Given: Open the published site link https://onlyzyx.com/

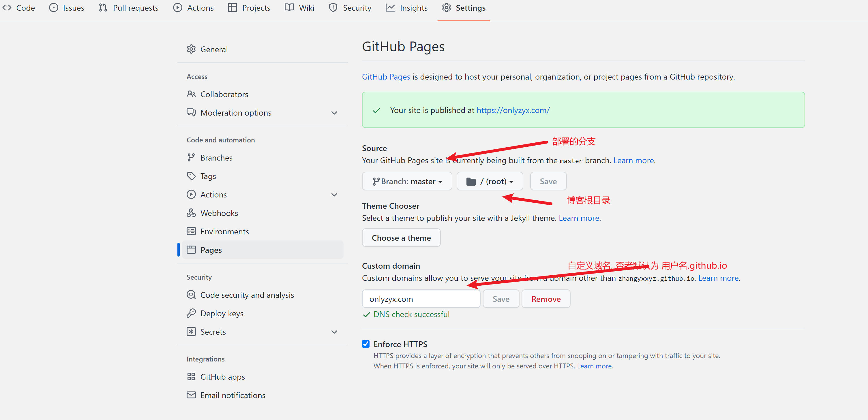Looking at the screenshot, I should 513,110.
